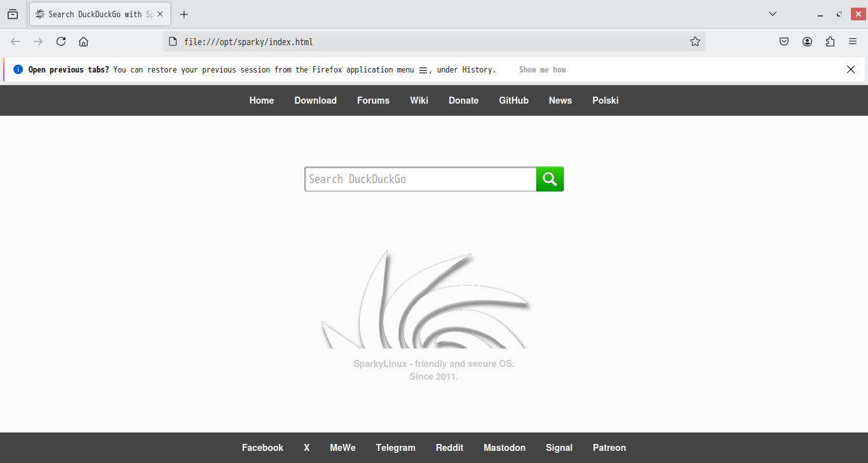Close the Search DuckDuckGo tab

[160, 14]
